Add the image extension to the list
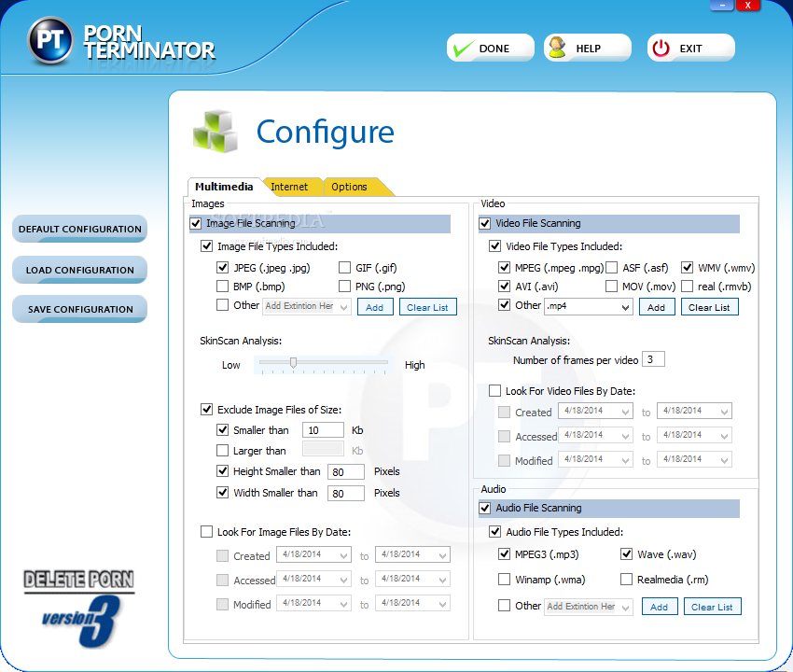The height and width of the screenshot is (672, 793). pyautogui.click(x=375, y=307)
